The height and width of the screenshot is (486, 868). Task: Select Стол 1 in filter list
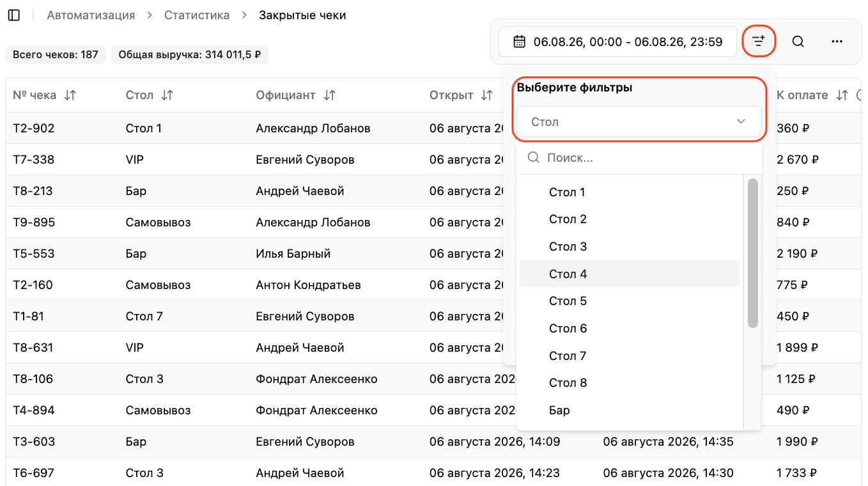[x=630, y=192]
